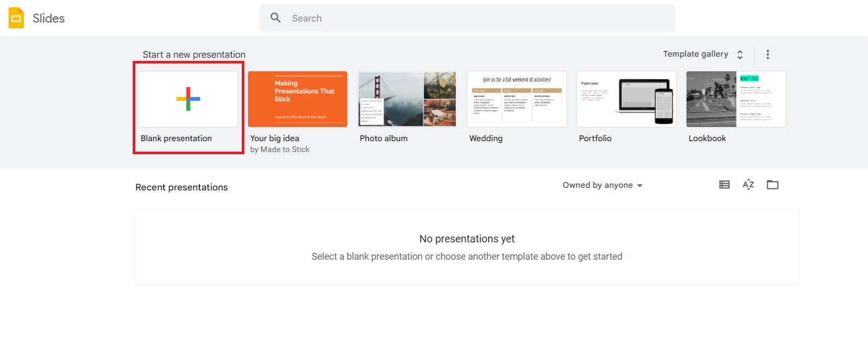The height and width of the screenshot is (362, 868).
Task: Open the file picker folder icon
Action: point(773,185)
